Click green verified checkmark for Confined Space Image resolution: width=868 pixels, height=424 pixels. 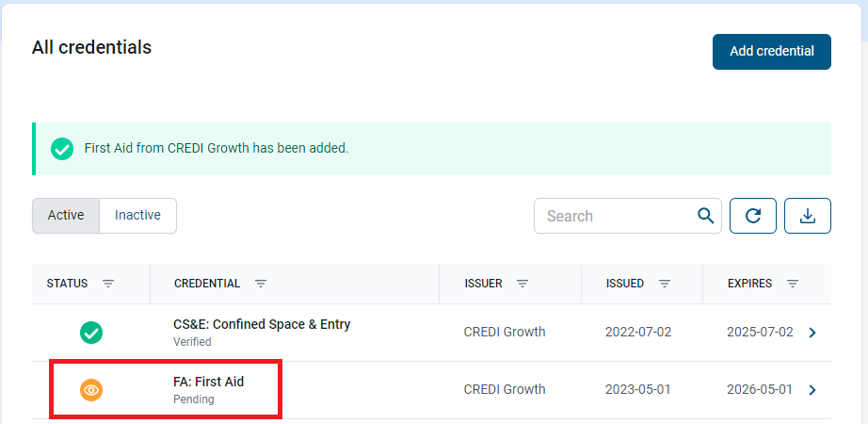click(x=91, y=333)
